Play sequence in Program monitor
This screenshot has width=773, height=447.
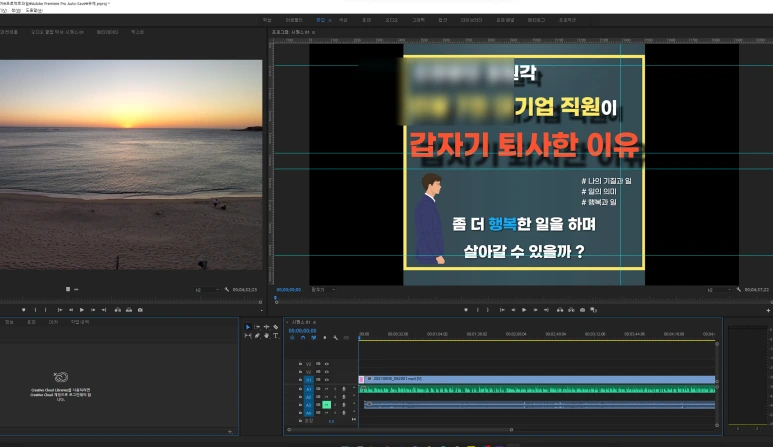click(524, 310)
